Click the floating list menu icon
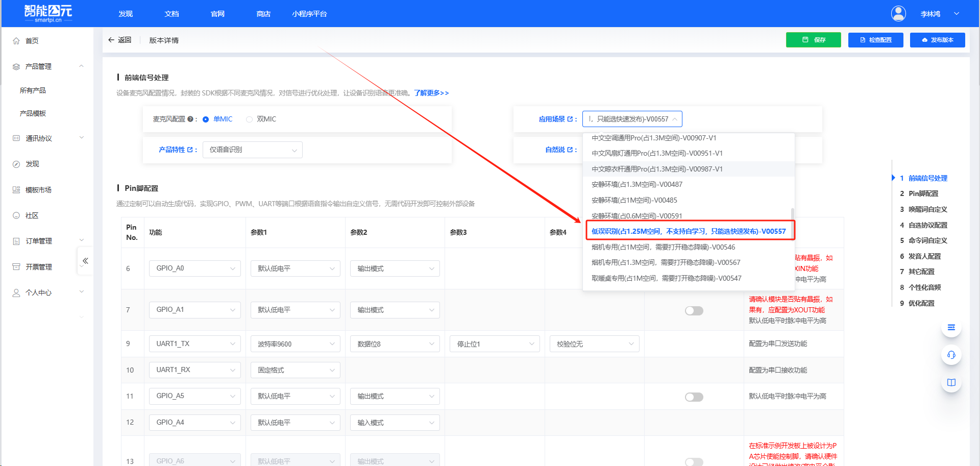 click(951, 328)
